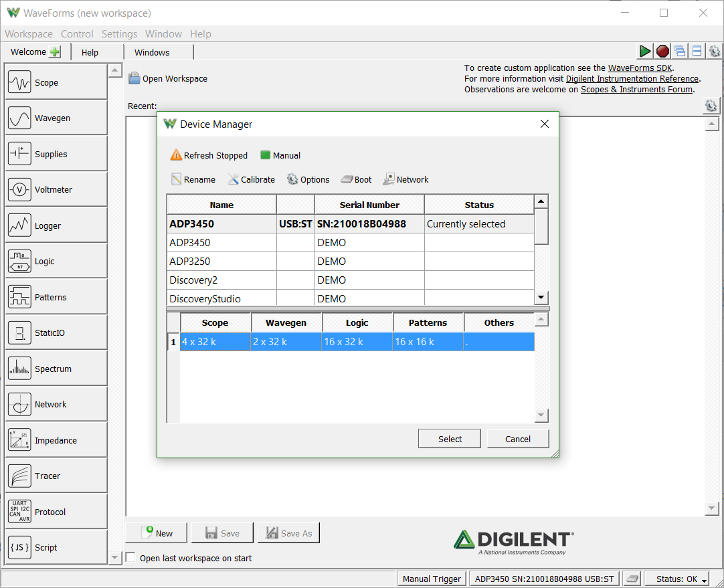
Task: Open the Voltmeter instrument
Action: 56,189
